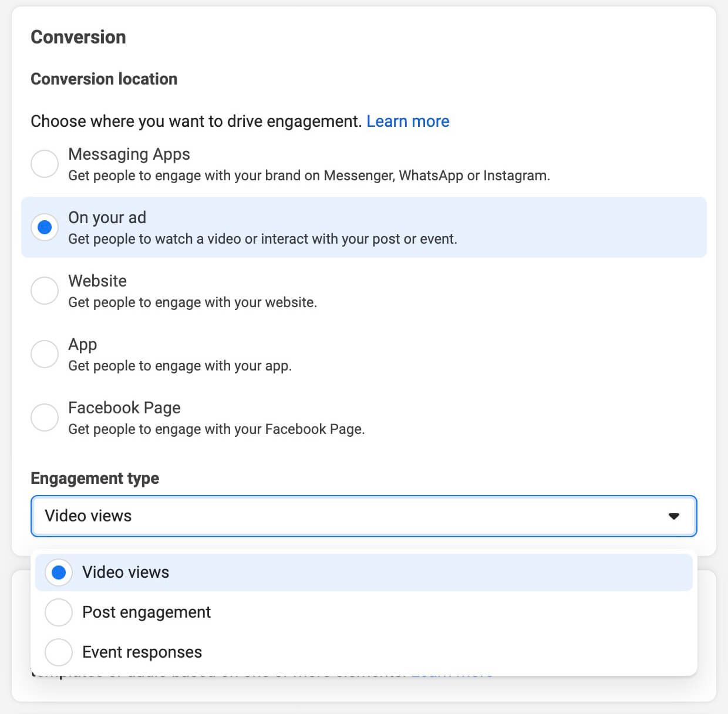Click the On your ad radio button
The height and width of the screenshot is (714, 728).
click(45, 227)
